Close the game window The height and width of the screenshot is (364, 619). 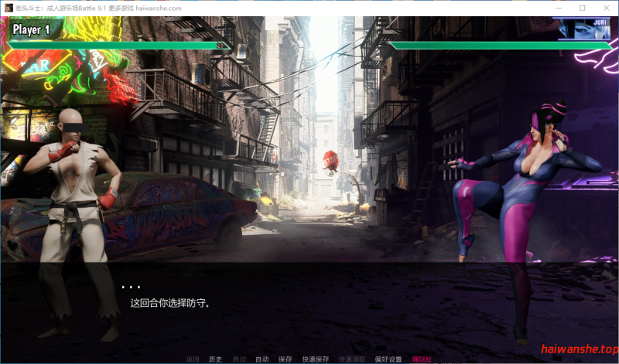607,8
